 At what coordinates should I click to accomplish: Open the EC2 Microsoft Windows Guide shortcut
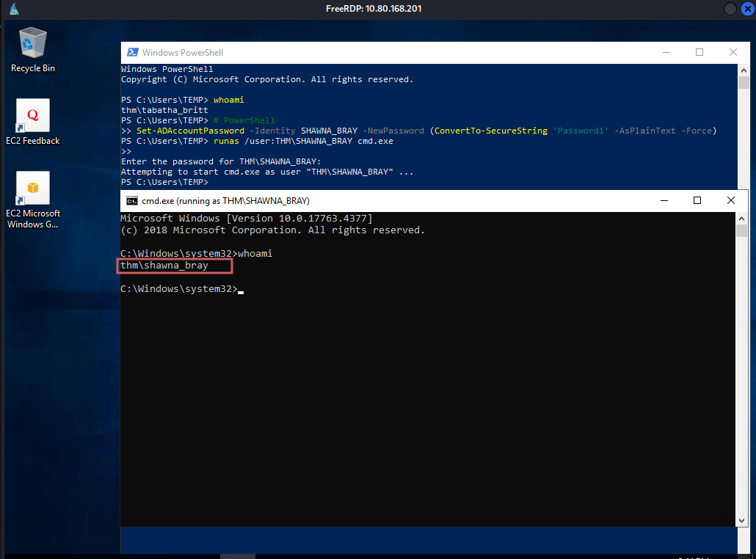(32, 189)
